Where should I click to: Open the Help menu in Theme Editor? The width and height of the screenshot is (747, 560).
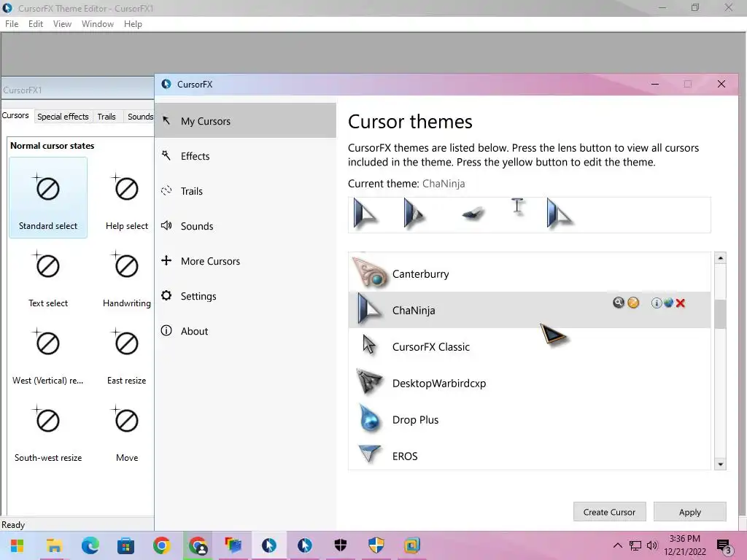pyautogui.click(x=133, y=24)
